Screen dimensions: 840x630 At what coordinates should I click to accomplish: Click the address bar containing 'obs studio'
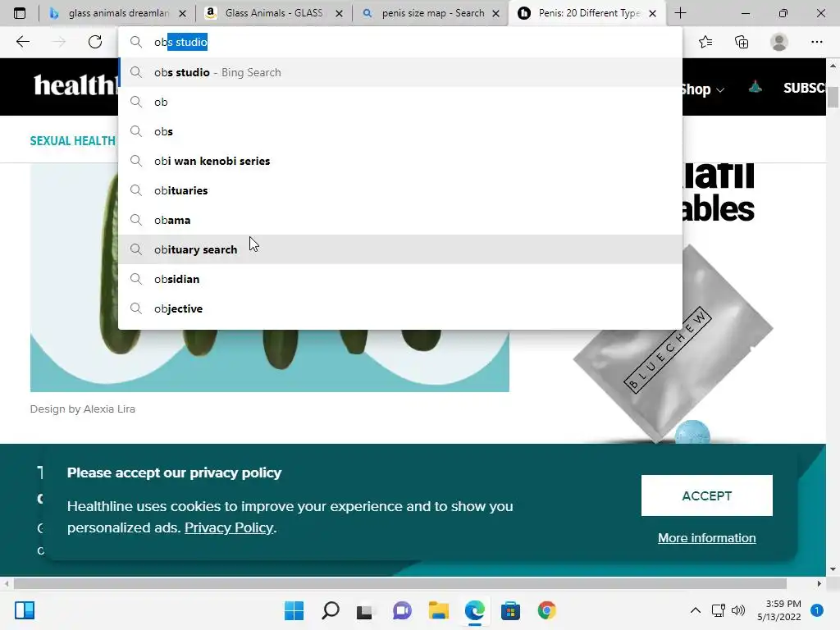tap(399, 42)
